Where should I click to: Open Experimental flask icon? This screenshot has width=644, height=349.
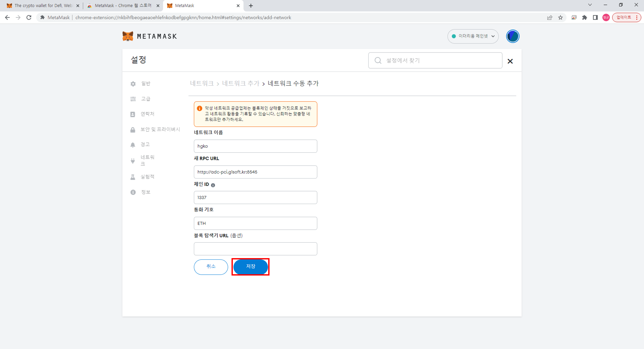click(133, 177)
